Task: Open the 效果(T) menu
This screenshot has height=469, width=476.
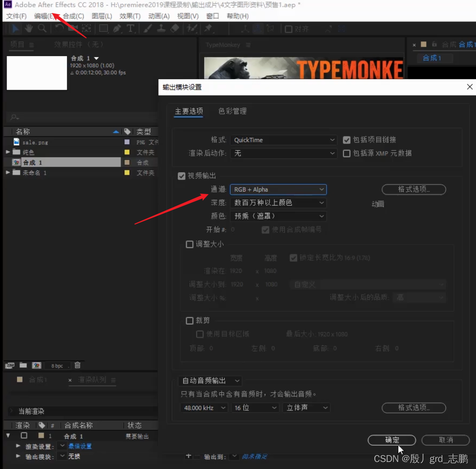Action: 130,16
